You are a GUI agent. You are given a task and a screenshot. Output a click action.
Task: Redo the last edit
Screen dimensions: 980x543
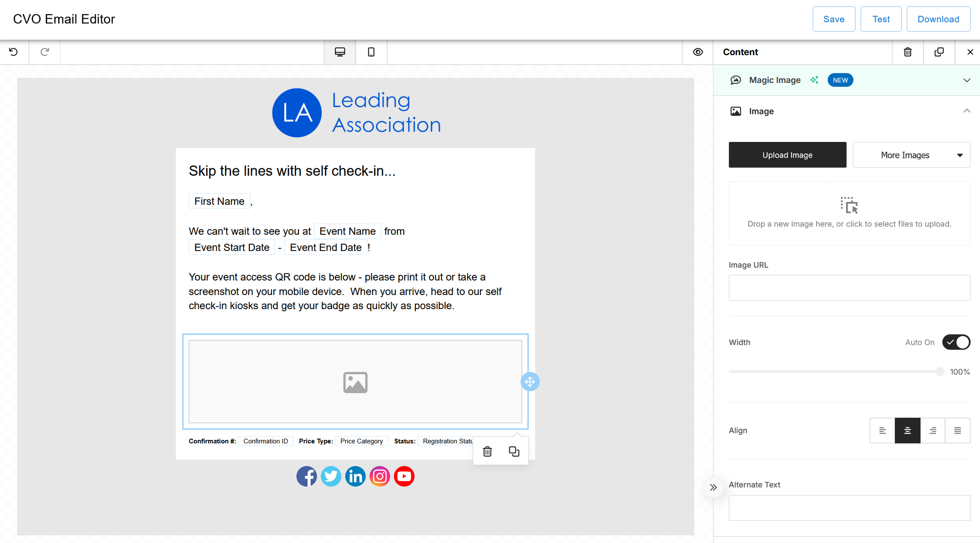tap(44, 52)
